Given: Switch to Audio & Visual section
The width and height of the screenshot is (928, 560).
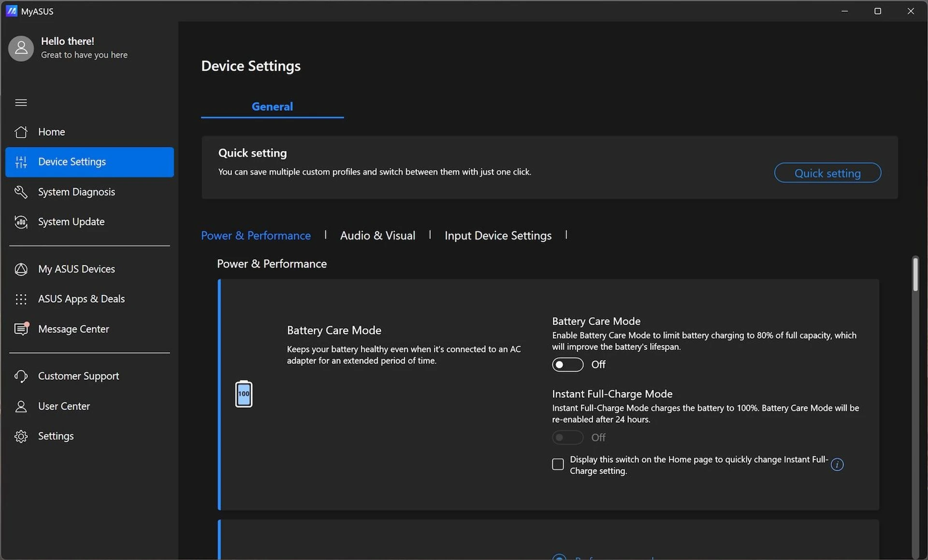Looking at the screenshot, I should click(x=377, y=235).
